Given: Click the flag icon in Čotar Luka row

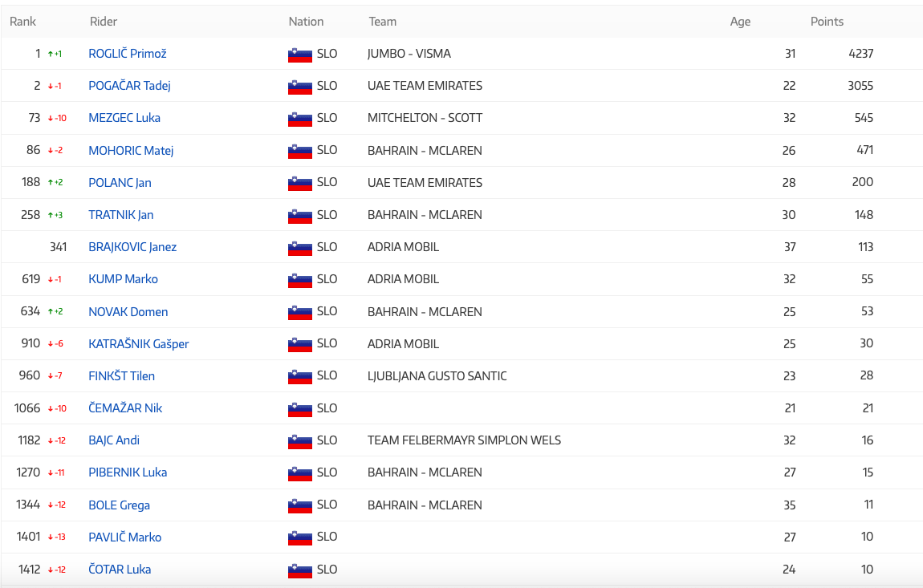Looking at the screenshot, I should 299,570.
